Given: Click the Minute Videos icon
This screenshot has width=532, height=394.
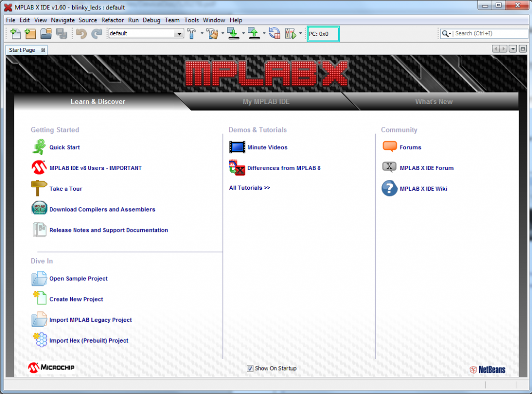Looking at the screenshot, I should (x=237, y=147).
